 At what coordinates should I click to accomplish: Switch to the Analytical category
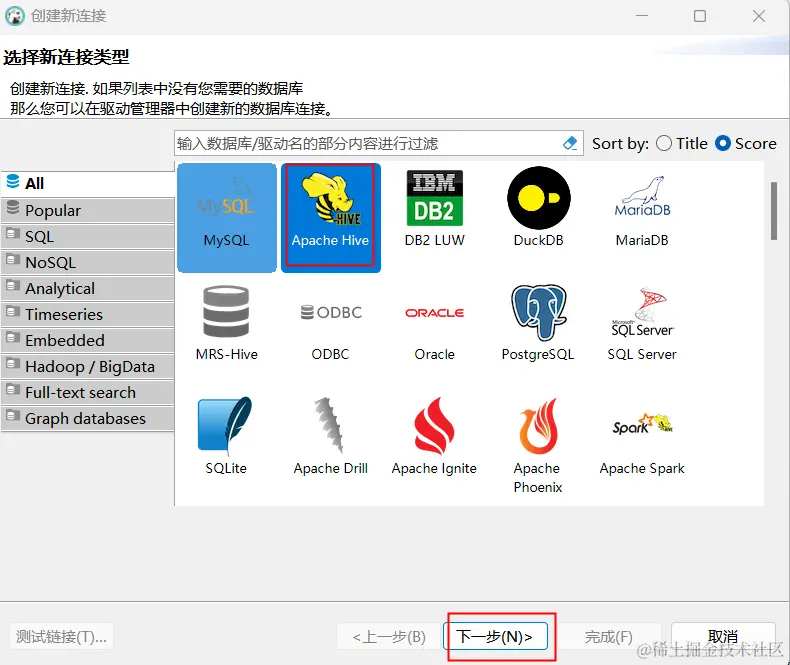tap(88, 288)
